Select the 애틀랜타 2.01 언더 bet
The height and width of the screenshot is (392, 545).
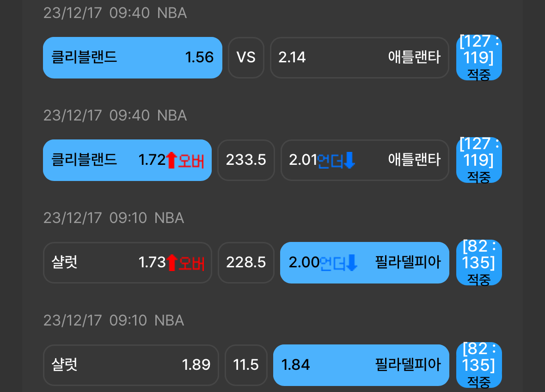click(365, 160)
